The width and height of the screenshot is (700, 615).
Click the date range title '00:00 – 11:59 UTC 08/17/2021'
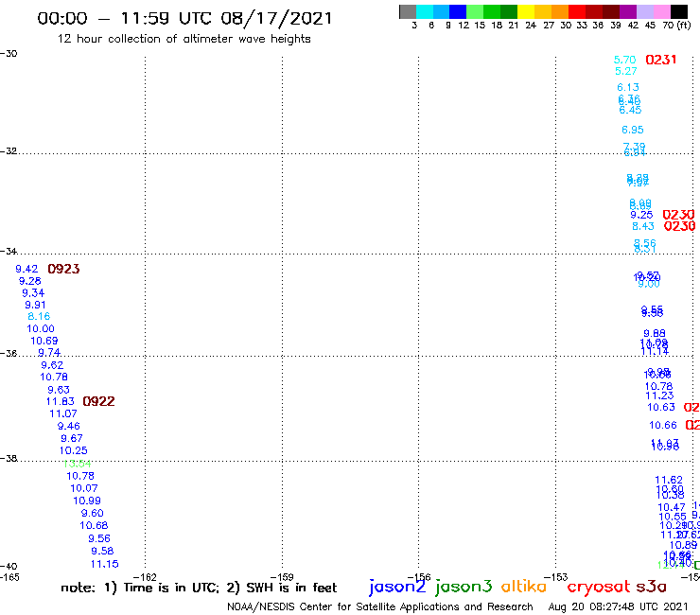[184, 19]
